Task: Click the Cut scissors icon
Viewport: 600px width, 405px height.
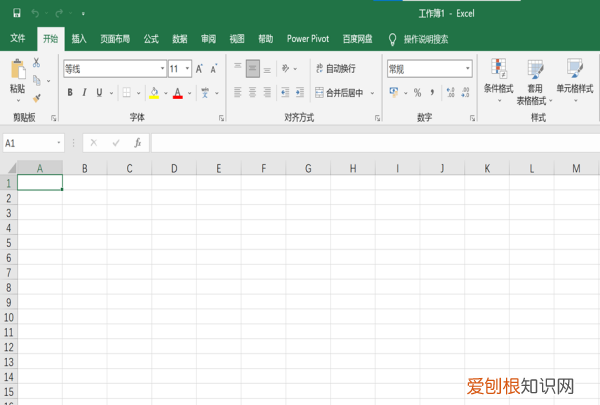Action: point(36,62)
